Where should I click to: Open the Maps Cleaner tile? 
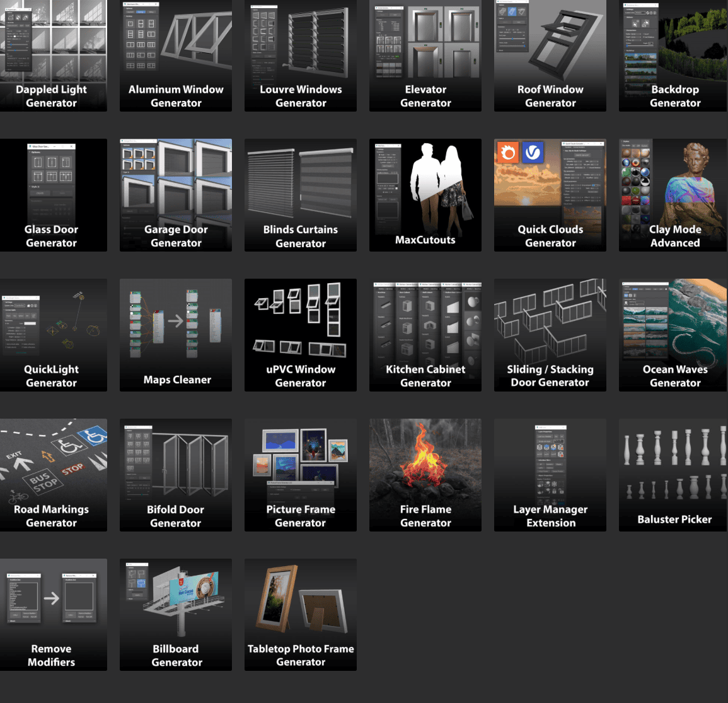click(176, 335)
